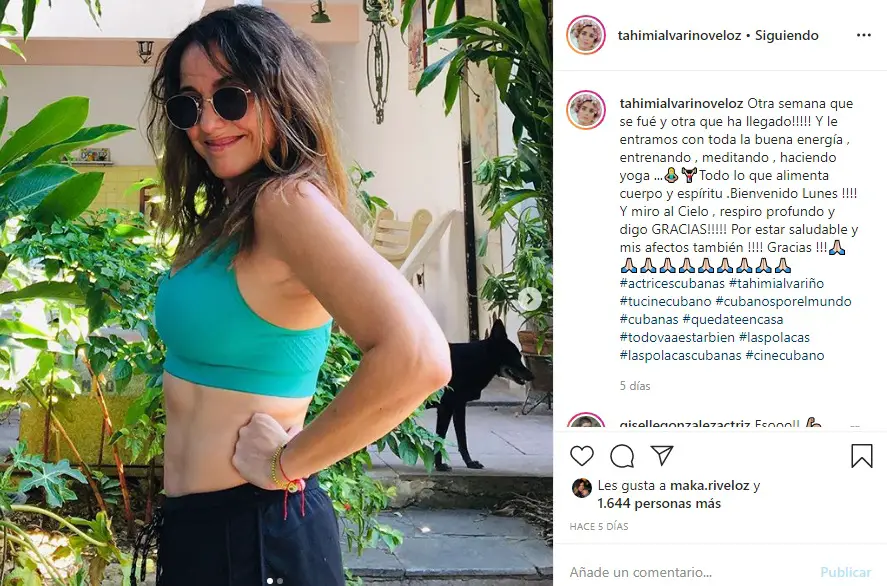Screen dimensions: 887x586
Task: Show the 1.644 personas más likes list
Action: pyautogui.click(x=659, y=503)
